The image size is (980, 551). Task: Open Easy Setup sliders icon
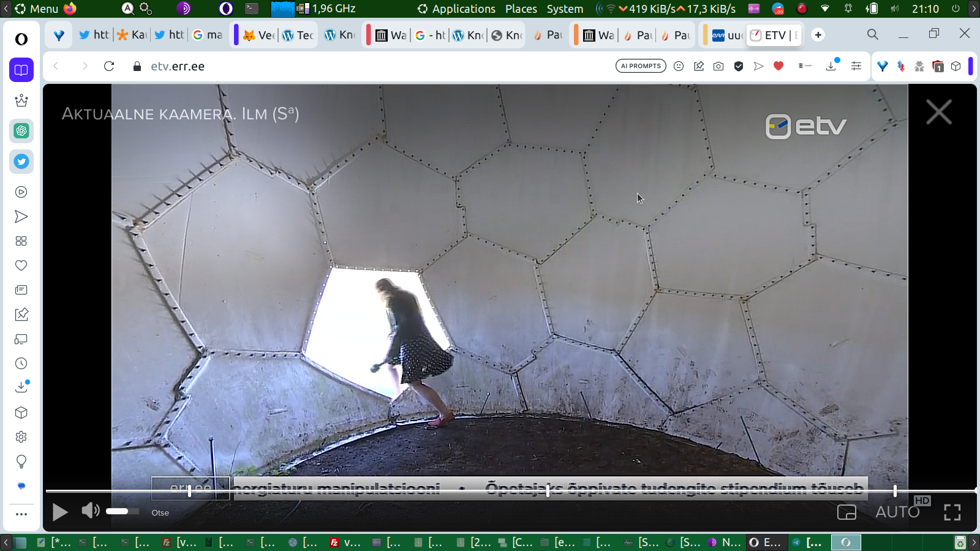(x=856, y=66)
